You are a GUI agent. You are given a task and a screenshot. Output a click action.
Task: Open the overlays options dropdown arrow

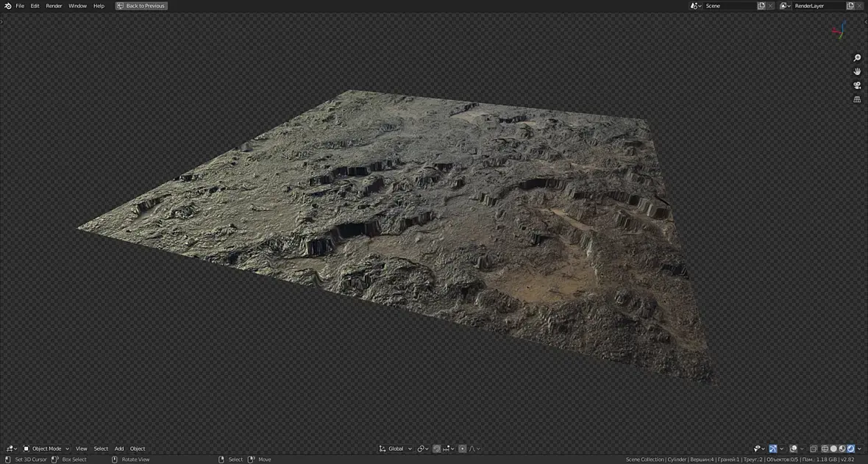click(x=802, y=449)
